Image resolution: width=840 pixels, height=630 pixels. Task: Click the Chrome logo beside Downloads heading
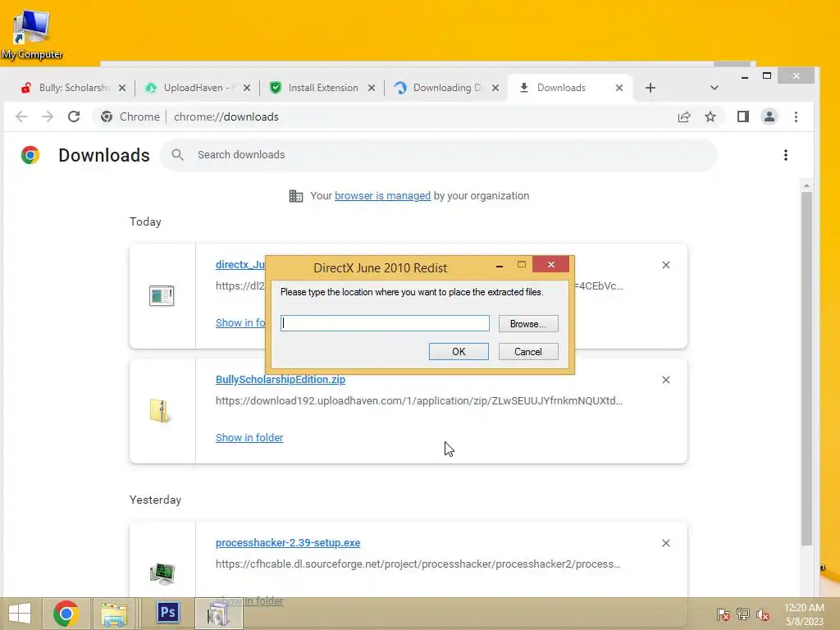point(30,155)
